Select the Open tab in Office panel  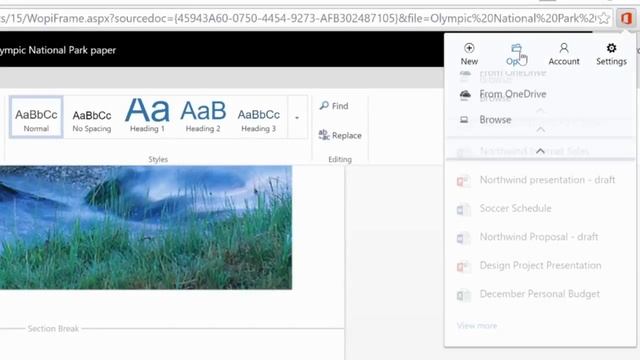tap(516, 54)
